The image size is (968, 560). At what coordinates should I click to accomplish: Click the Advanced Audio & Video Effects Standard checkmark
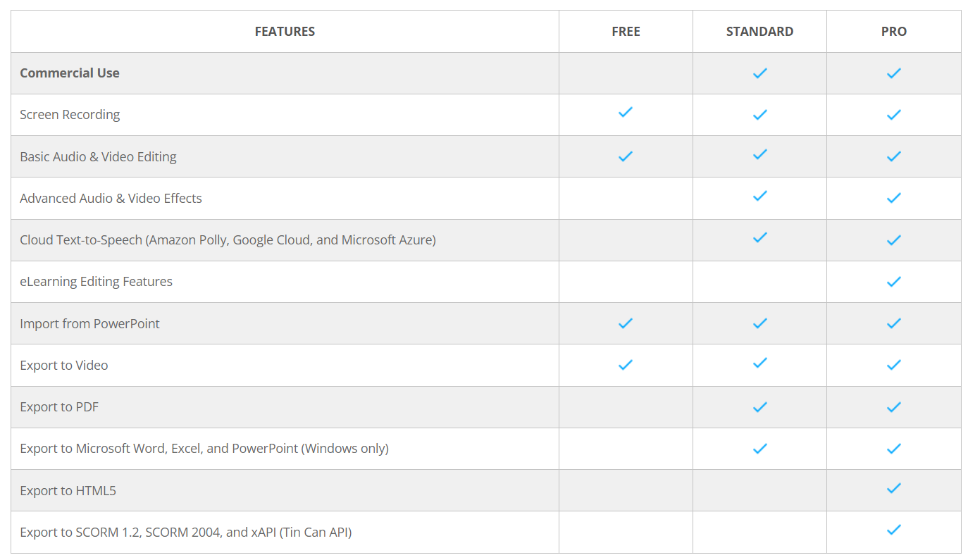click(x=759, y=196)
